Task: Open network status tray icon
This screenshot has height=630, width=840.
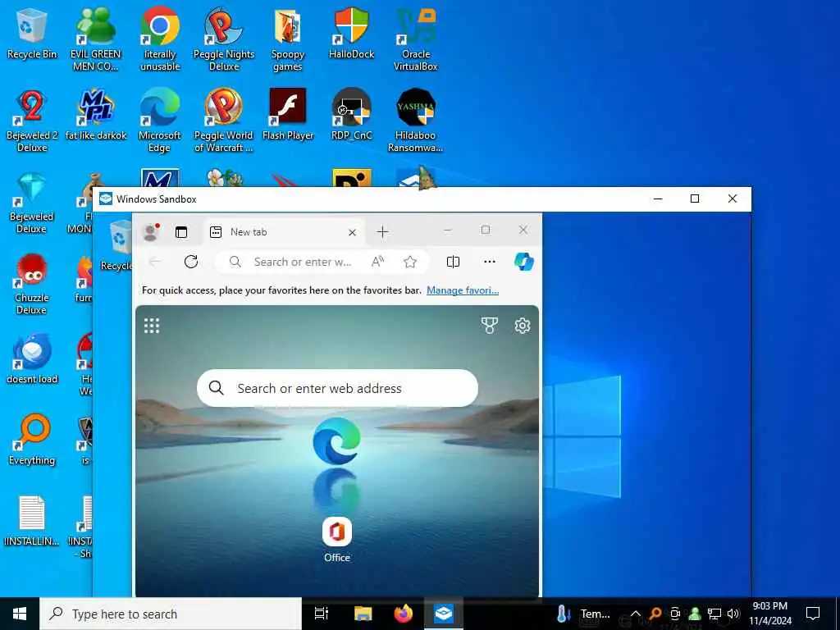Action: [x=714, y=614]
